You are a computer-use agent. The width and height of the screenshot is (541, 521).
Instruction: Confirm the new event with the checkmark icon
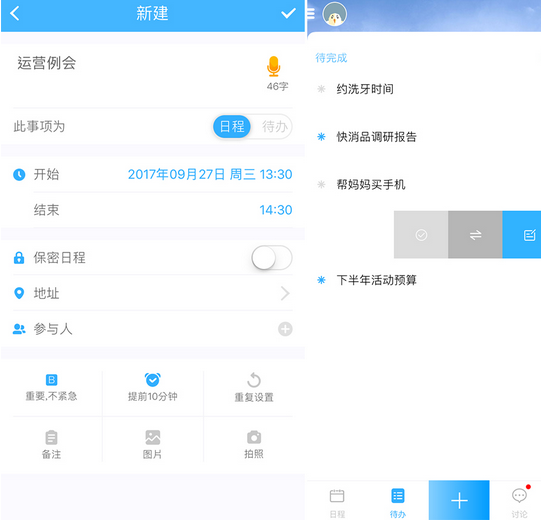tap(288, 13)
